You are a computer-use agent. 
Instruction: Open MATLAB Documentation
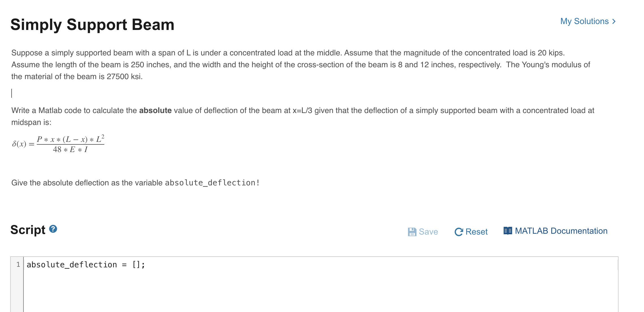click(x=561, y=231)
